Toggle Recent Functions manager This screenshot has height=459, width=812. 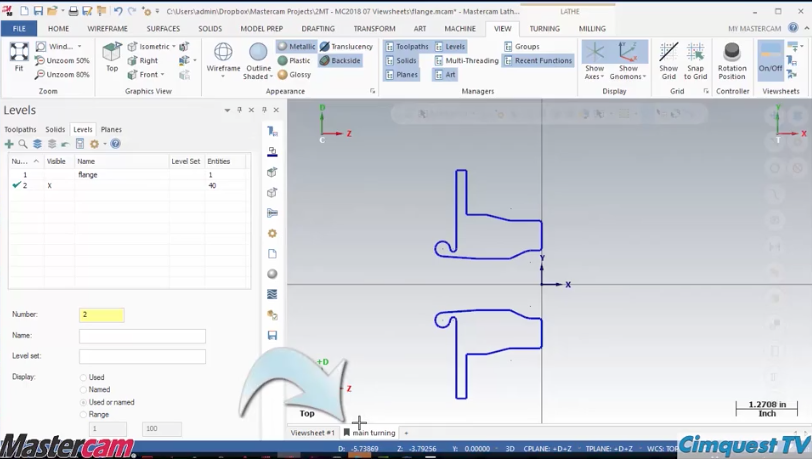[x=538, y=61]
